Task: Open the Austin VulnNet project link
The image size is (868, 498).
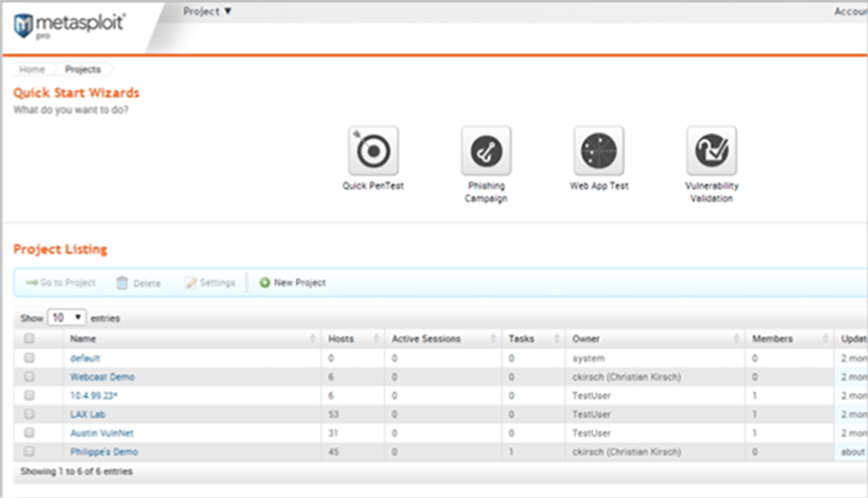Action: tap(102, 434)
